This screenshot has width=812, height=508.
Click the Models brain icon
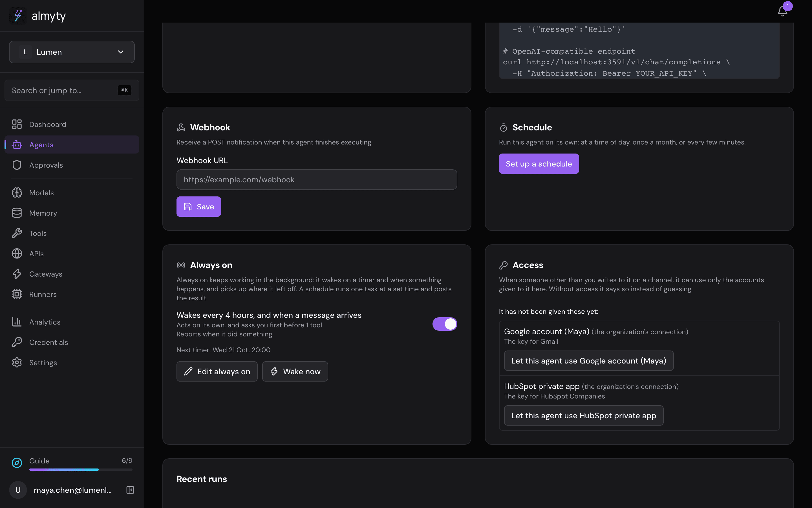pyautogui.click(x=17, y=192)
